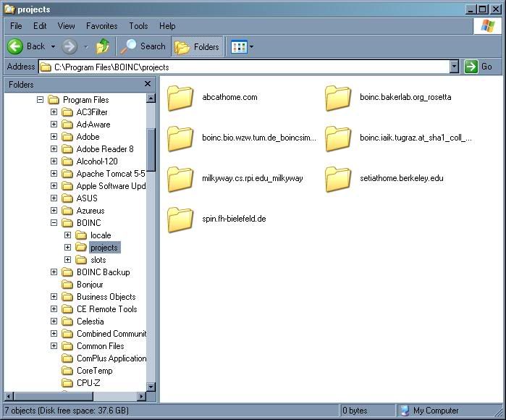Expand the locale subfolder node
The width and height of the screenshot is (506, 420).
(x=67, y=235)
